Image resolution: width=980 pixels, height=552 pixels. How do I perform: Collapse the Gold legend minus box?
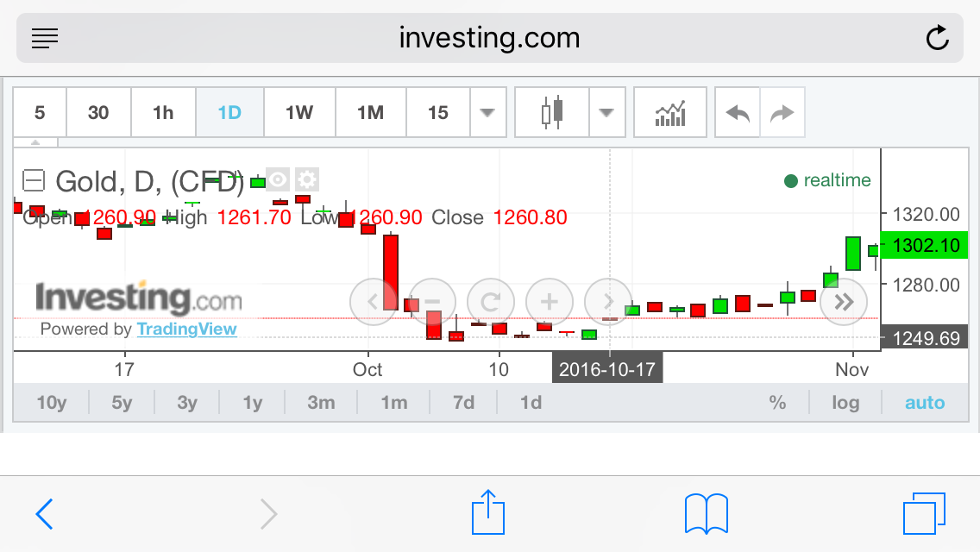click(34, 180)
